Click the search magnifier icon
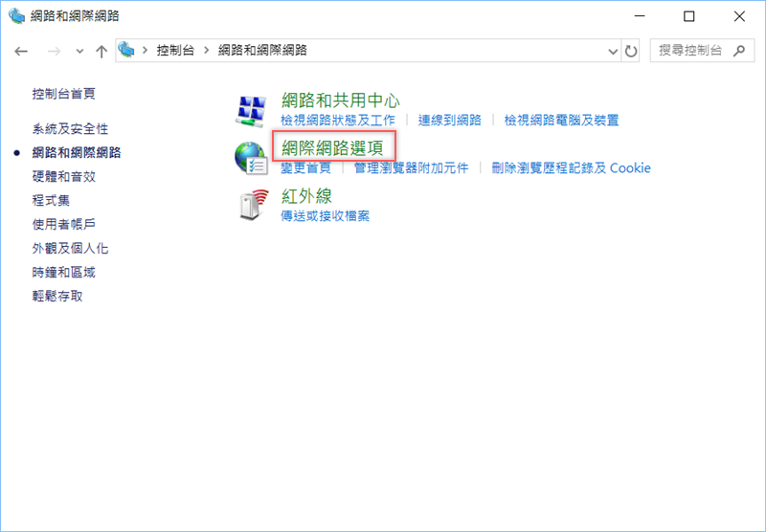This screenshot has height=532, width=766. (739, 51)
